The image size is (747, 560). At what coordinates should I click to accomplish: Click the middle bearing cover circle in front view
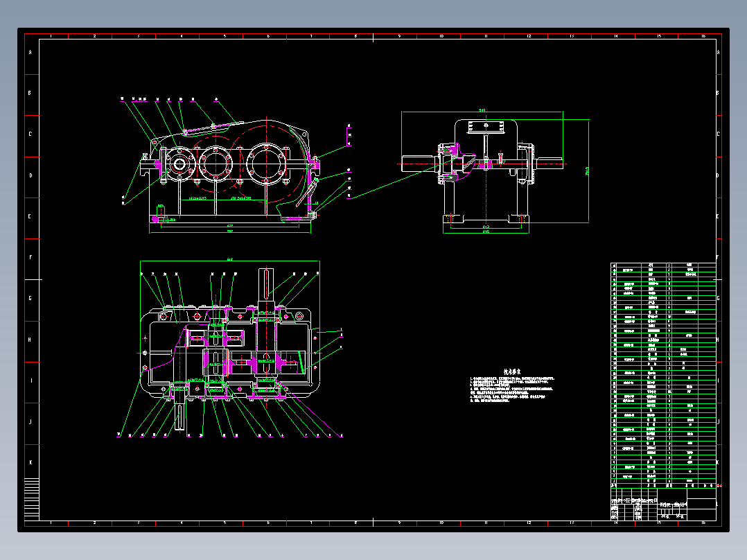pyautogui.click(x=216, y=164)
